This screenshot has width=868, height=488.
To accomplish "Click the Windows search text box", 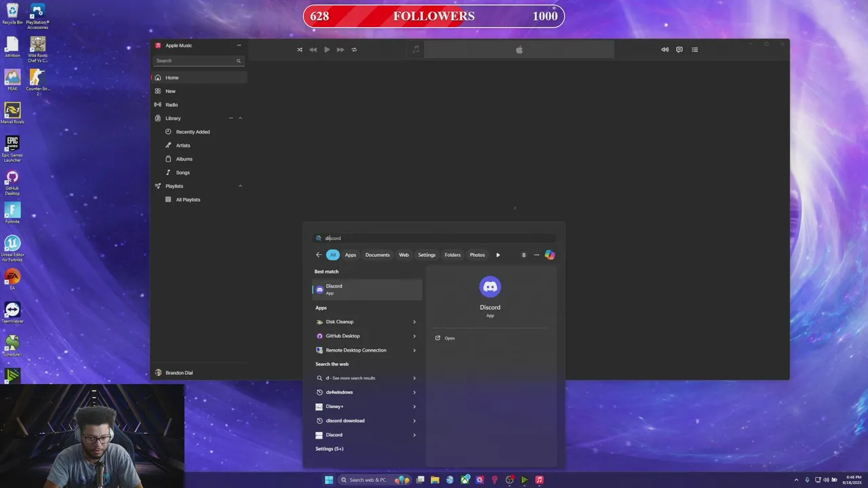I will click(x=434, y=238).
